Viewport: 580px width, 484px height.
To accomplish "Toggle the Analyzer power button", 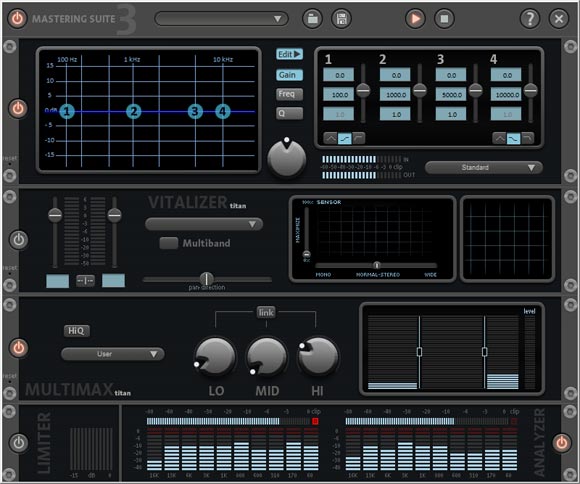I will click(562, 443).
